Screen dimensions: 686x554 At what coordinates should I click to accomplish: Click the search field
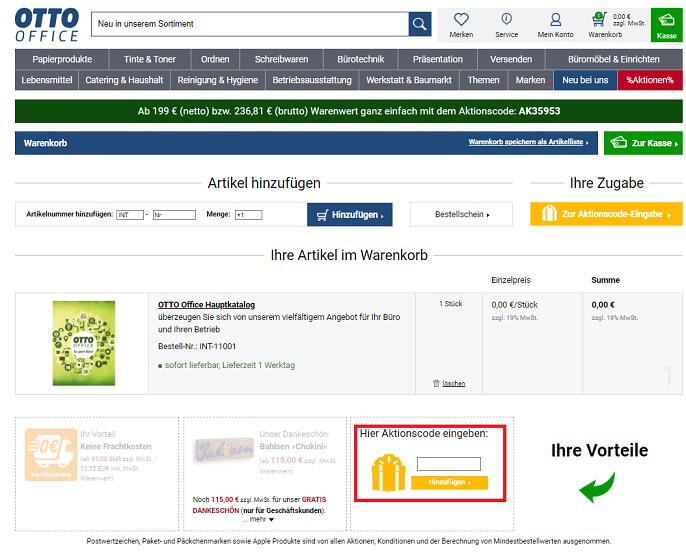[250, 24]
